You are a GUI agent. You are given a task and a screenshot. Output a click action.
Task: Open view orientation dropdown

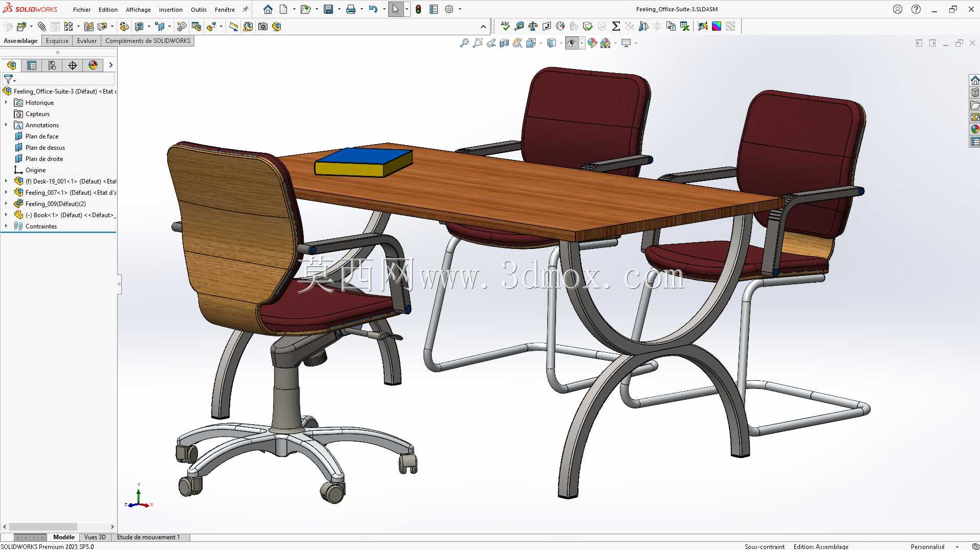coord(541,43)
